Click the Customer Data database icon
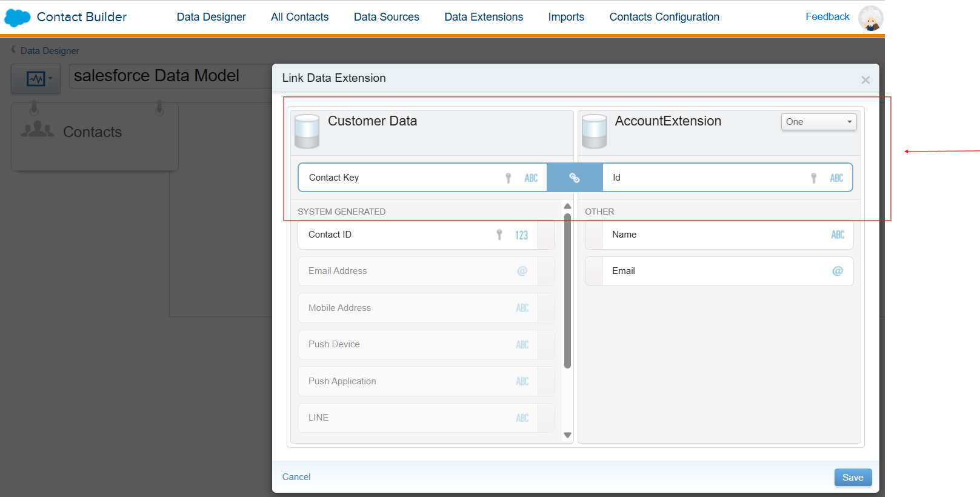This screenshot has height=497, width=980. click(307, 131)
